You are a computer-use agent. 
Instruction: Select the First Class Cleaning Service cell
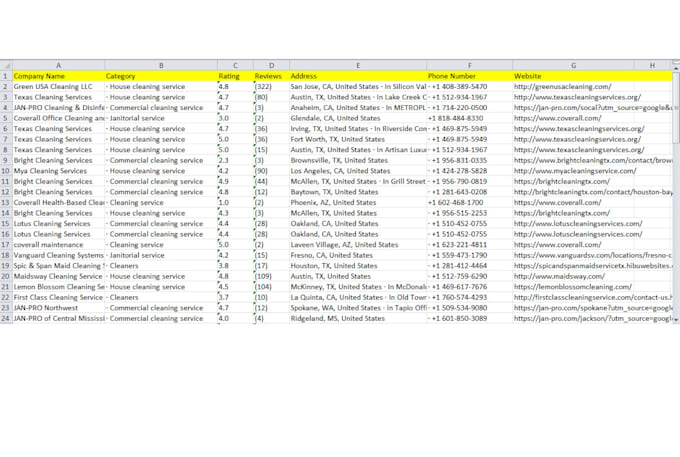[59, 297]
